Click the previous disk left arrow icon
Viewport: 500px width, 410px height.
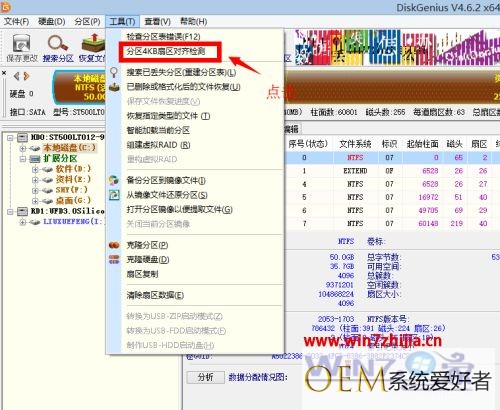click(16, 76)
